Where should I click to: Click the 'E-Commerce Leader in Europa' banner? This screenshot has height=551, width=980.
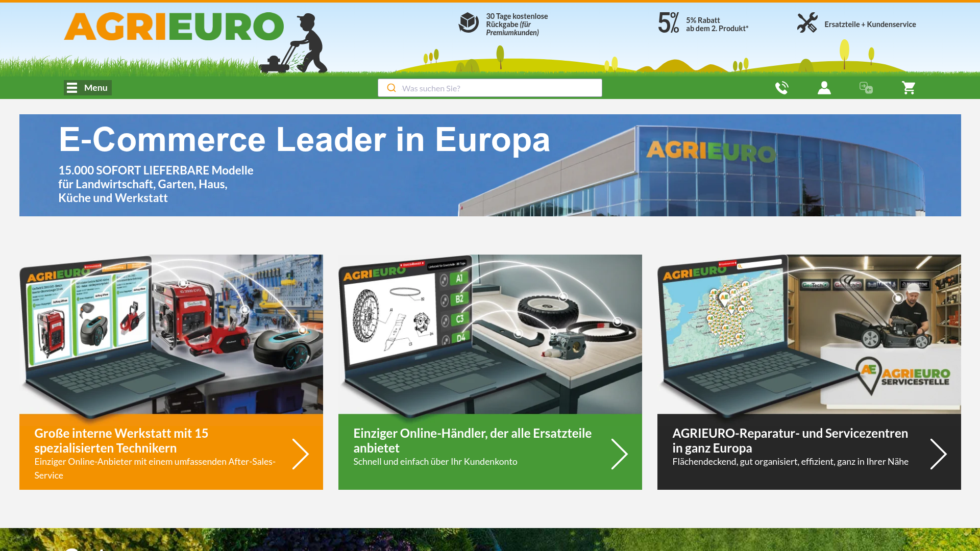[490, 165]
